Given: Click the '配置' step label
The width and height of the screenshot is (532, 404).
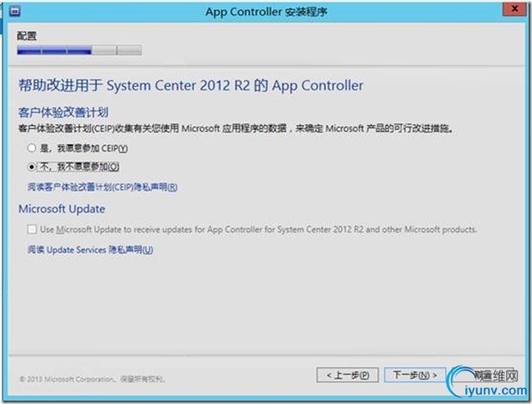Looking at the screenshot, I should tap(27, 36).
